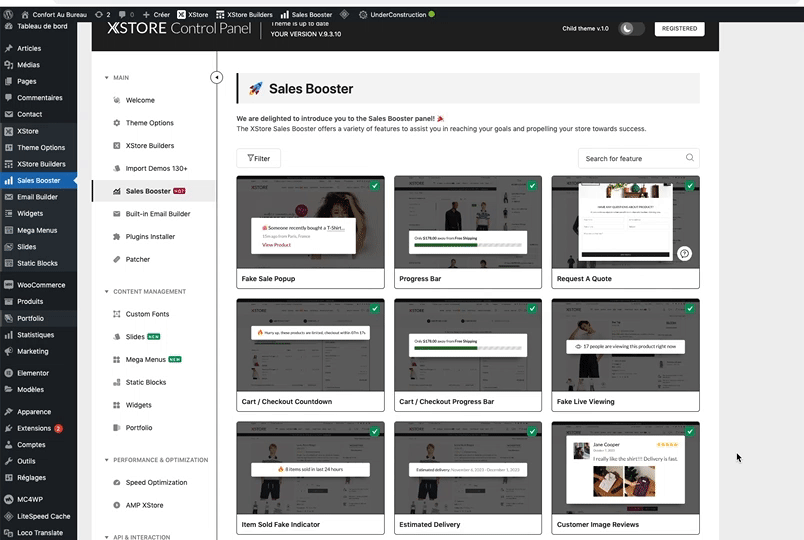Click XStore Builders icon in panel menu
Screen dimensions: 804x540
(x=116, y=146)
